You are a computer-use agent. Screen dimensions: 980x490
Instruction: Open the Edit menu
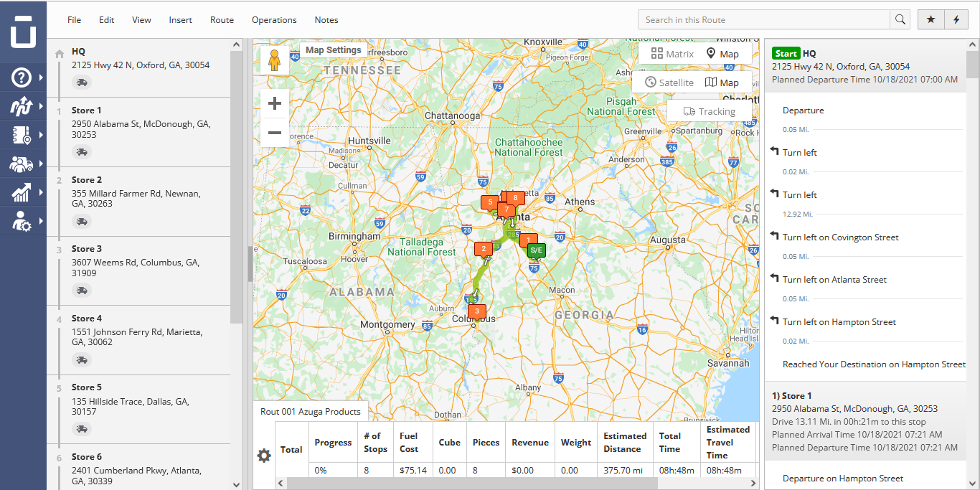pos(107,19)
